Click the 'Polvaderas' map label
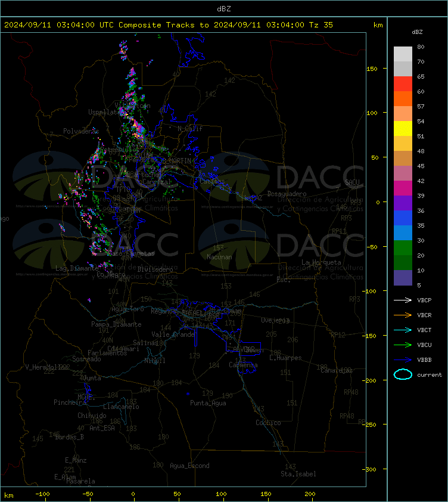Image resolution: width=448 pixels, height=502 pixels. (x=81, y=131)
